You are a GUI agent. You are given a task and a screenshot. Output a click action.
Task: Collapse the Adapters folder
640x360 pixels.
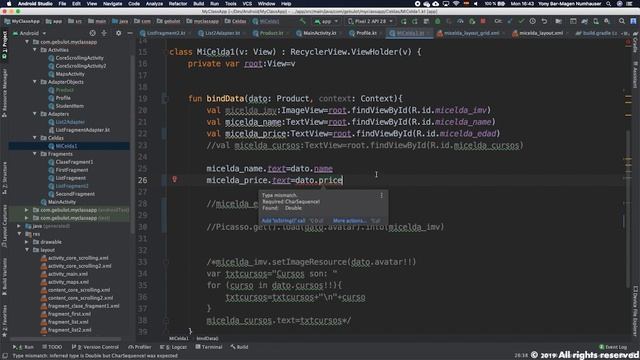coord(35,114)
